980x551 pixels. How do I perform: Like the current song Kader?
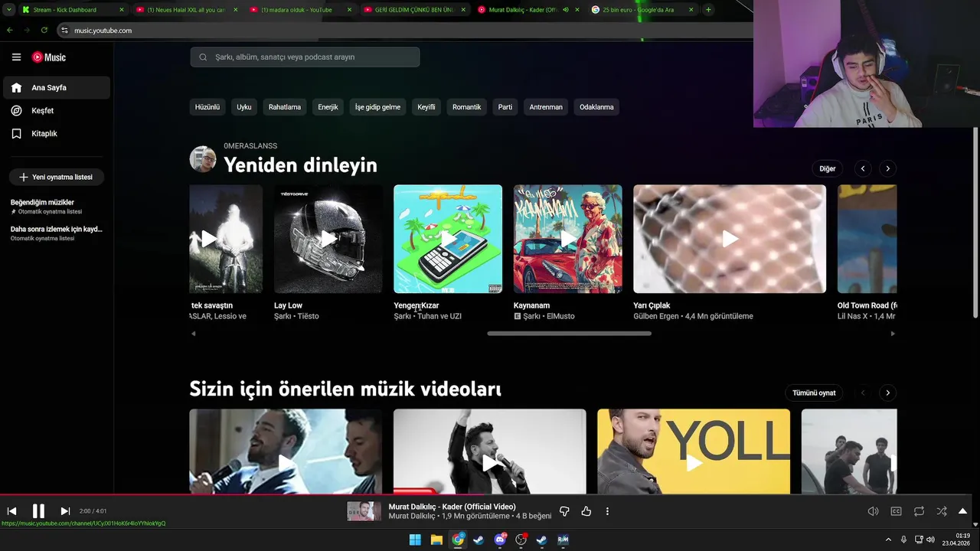coord(586,511)
